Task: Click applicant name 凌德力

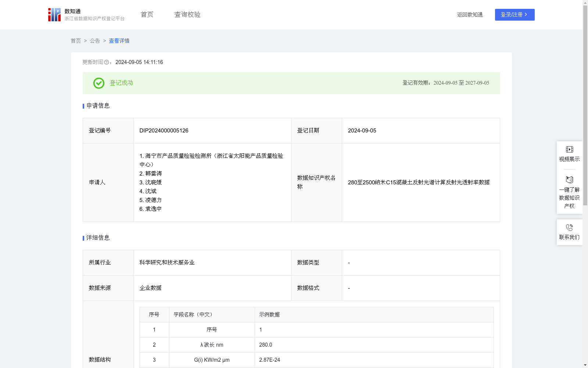Action: [154, 200]
